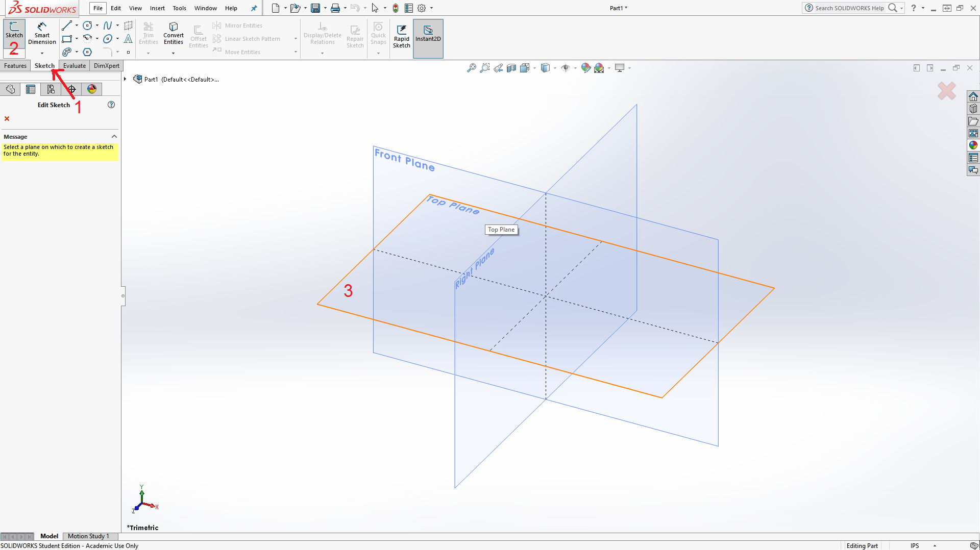980x550 pixels.
Task: Select the Smart Dimension tool
Action: pyautogui.click(x=42, y=34)
